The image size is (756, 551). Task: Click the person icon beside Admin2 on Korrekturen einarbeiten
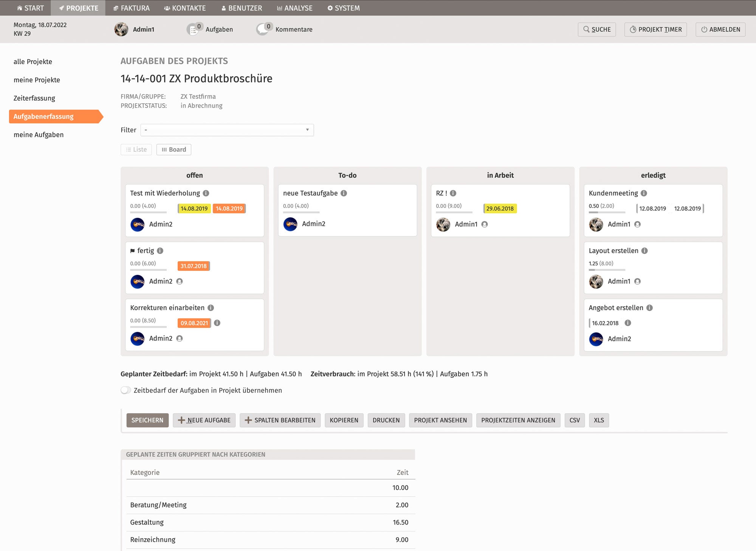click(x=180, y=338)
